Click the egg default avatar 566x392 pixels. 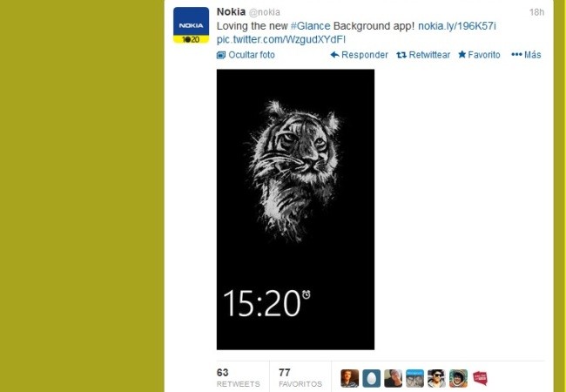point(372,378)
